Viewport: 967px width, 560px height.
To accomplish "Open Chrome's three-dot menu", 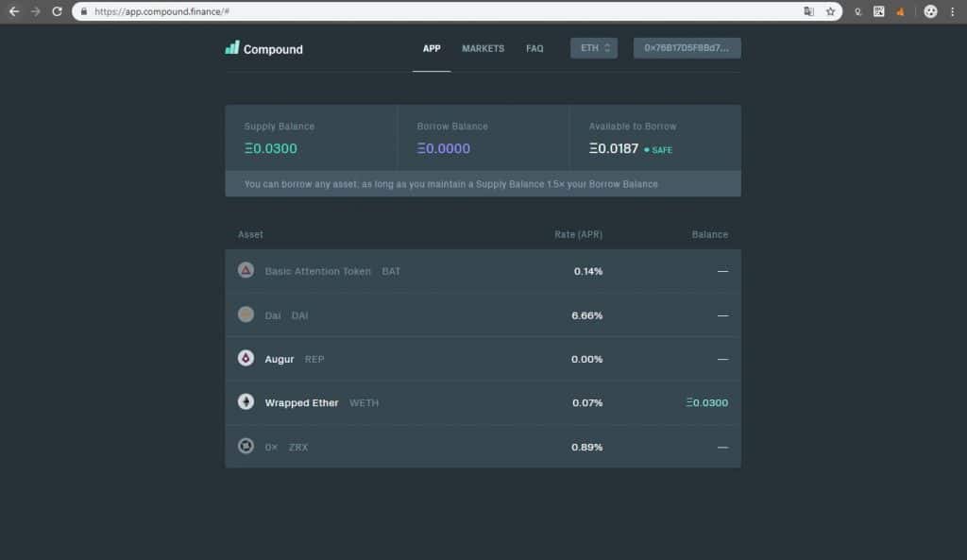I will click(x=952, y=11).
